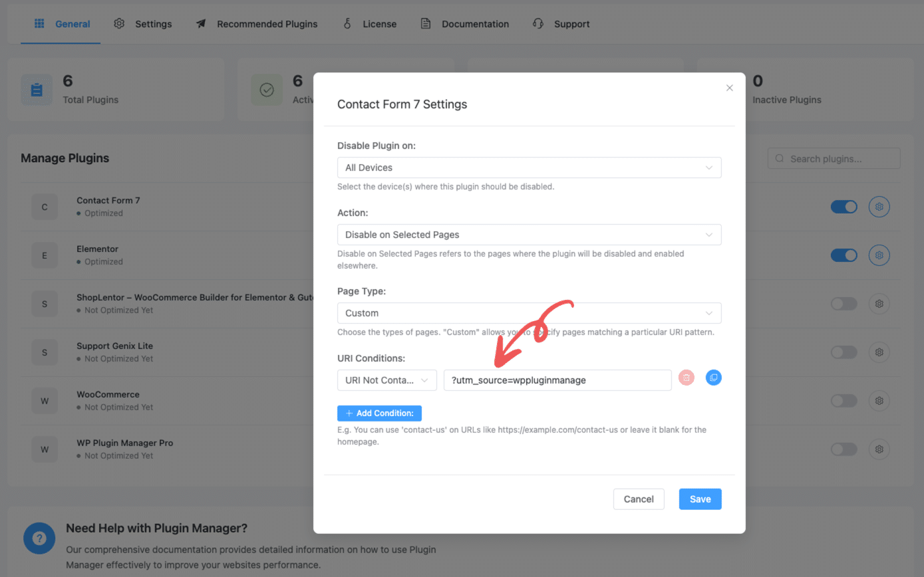The height and width of the screenshot is (577, 924).
Task: Click the Add Condition button
Action: (x=379, y=413)
